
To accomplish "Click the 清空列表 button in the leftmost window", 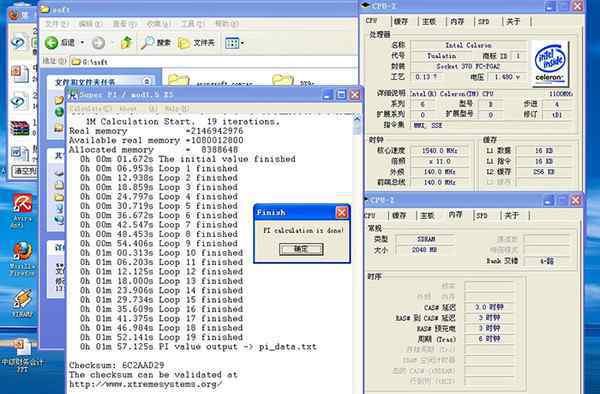I will pos(25,171).
